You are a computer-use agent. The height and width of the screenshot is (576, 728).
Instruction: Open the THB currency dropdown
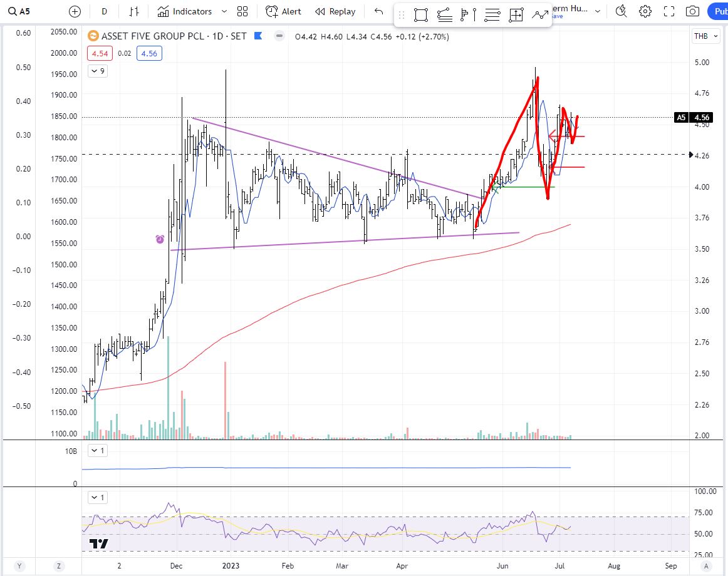pos(705,36)
